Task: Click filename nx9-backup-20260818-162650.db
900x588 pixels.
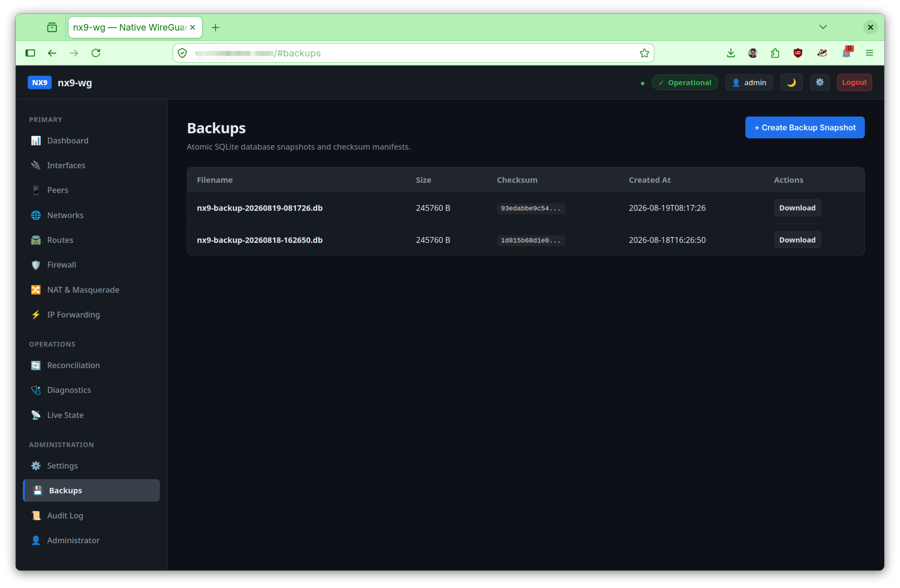Action: point(259,240)
